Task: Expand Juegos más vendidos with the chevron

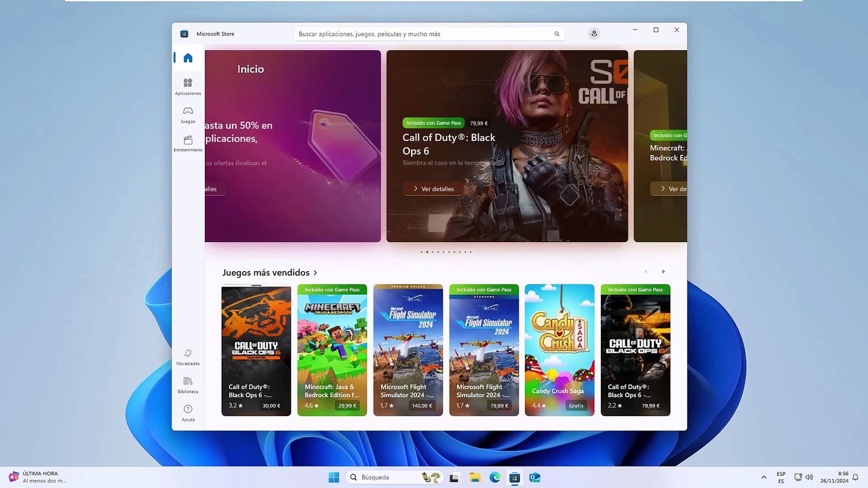Action: 315,273
